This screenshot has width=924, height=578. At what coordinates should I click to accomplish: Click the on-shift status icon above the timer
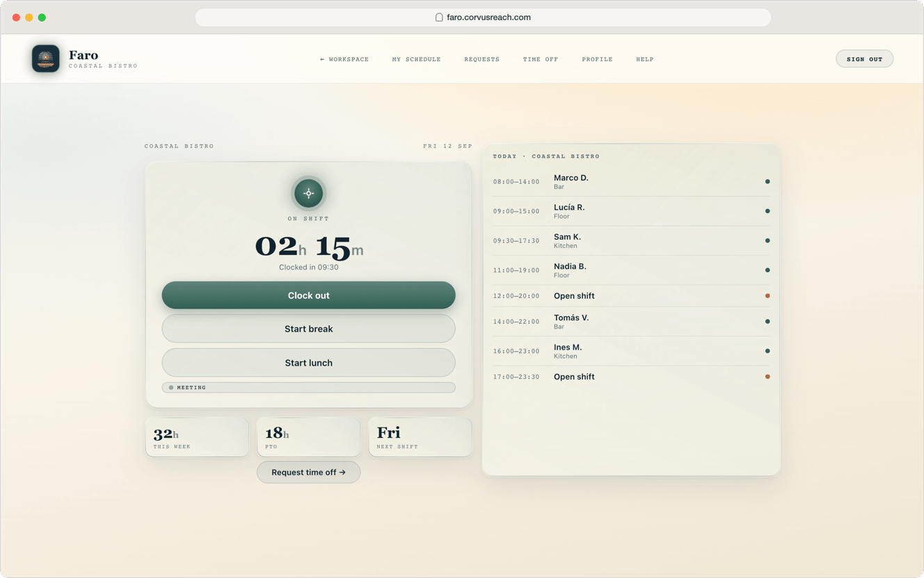308,193
